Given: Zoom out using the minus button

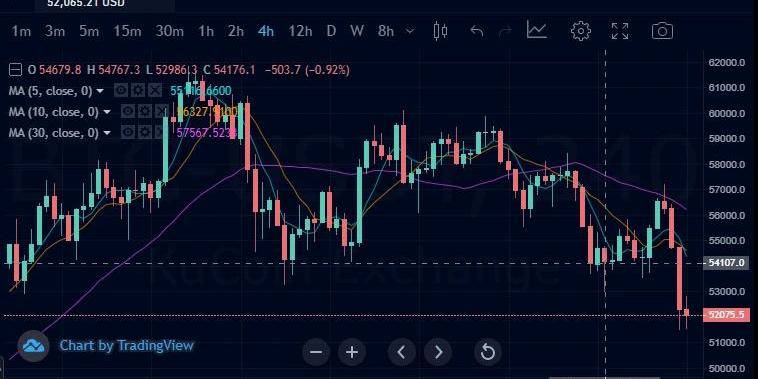Looking at the screenshot, I should 316,352.
